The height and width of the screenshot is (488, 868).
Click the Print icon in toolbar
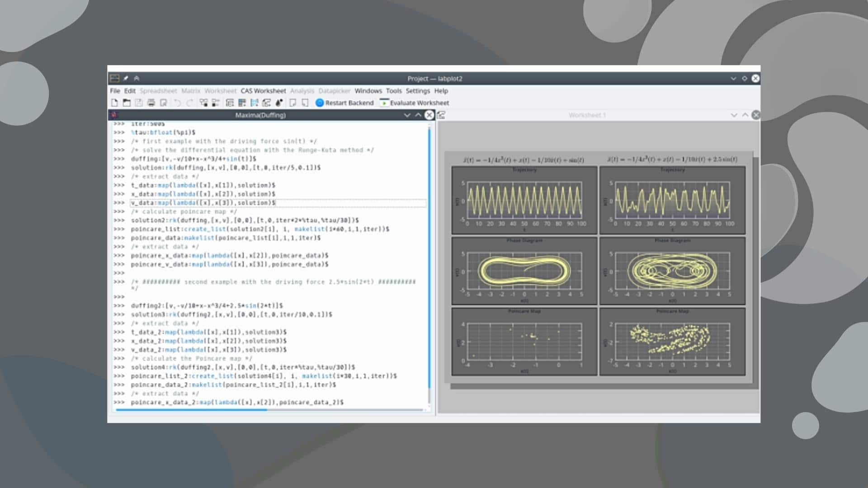151,103
